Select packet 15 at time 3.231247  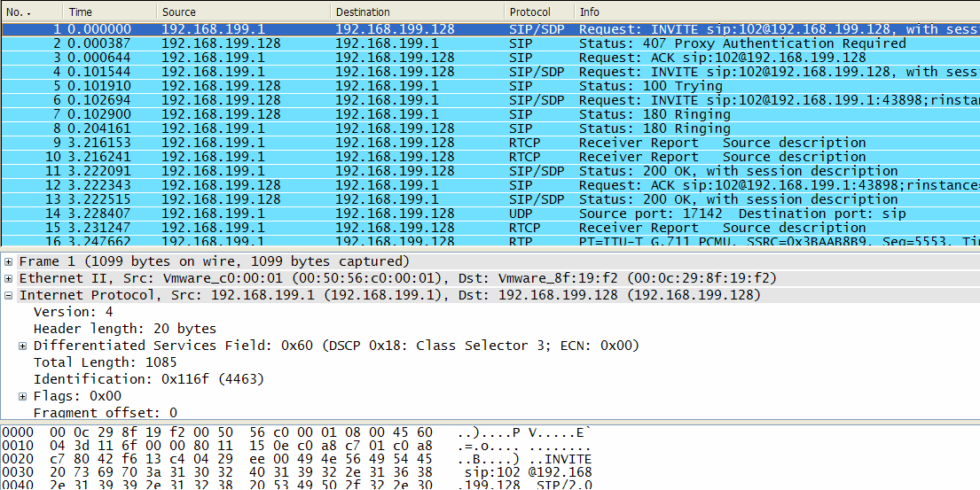coord(490,228)
